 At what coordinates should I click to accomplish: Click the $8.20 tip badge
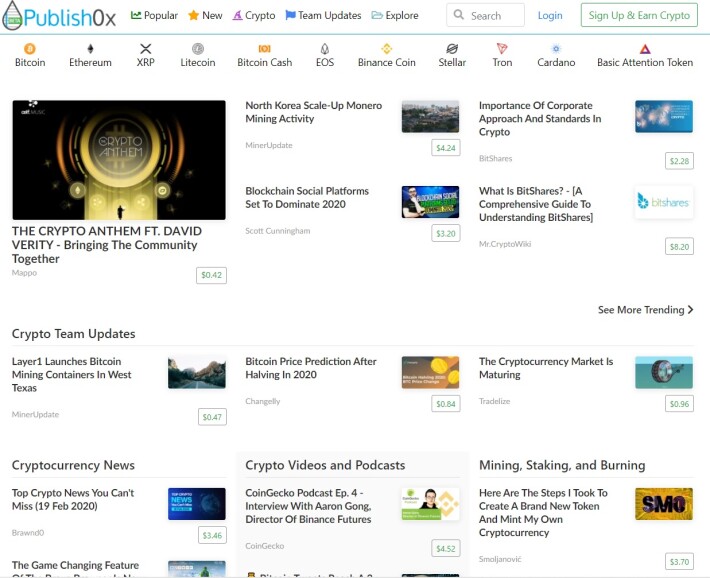[x=679, y=246]
